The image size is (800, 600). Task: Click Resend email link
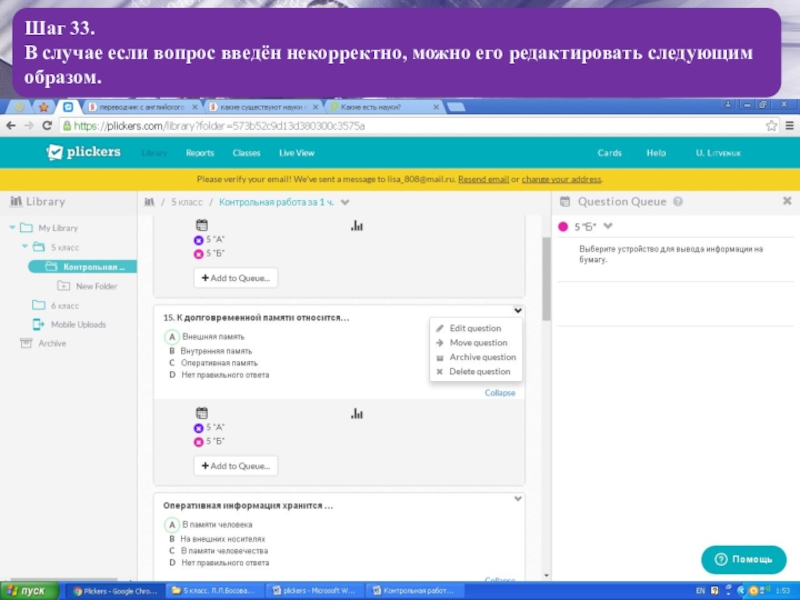483,179
